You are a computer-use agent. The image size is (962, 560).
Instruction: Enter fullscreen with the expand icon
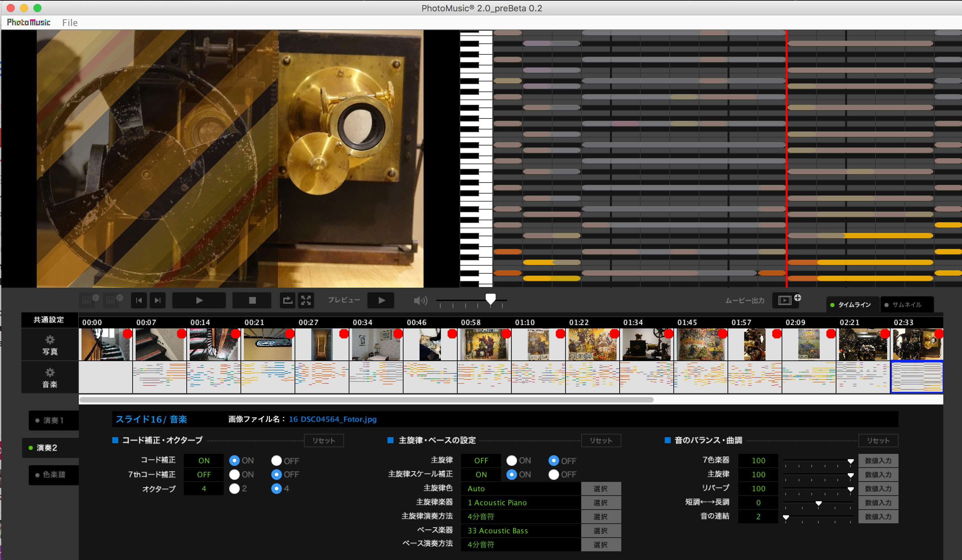[x=306, y=300]
